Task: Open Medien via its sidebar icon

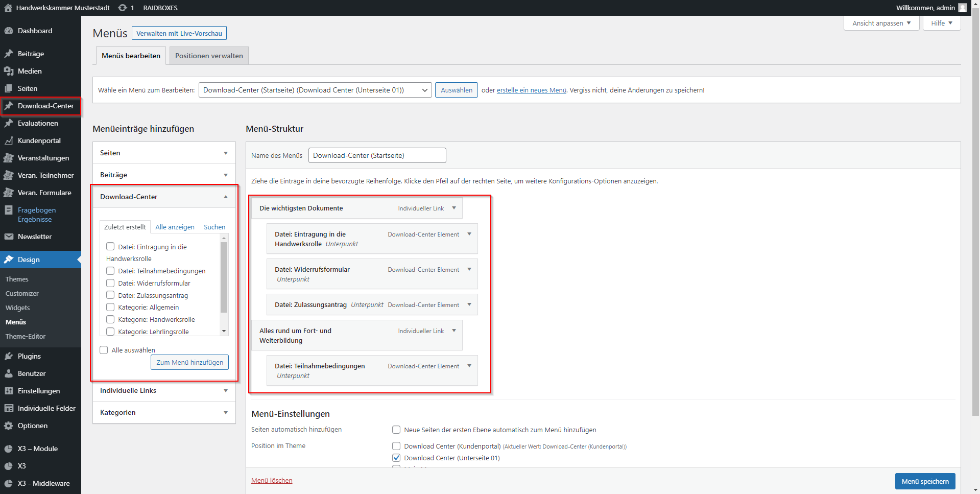Action: (9, 71)
